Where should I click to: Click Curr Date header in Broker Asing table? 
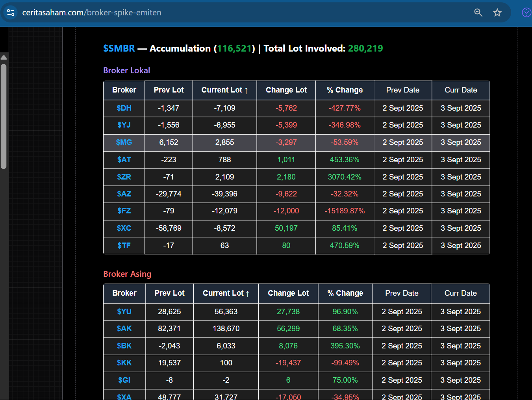tap(461, 293)
